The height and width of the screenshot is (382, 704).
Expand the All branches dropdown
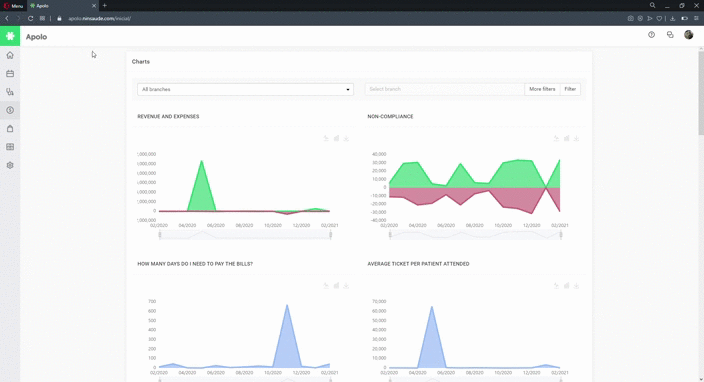(x=245, y=89)
